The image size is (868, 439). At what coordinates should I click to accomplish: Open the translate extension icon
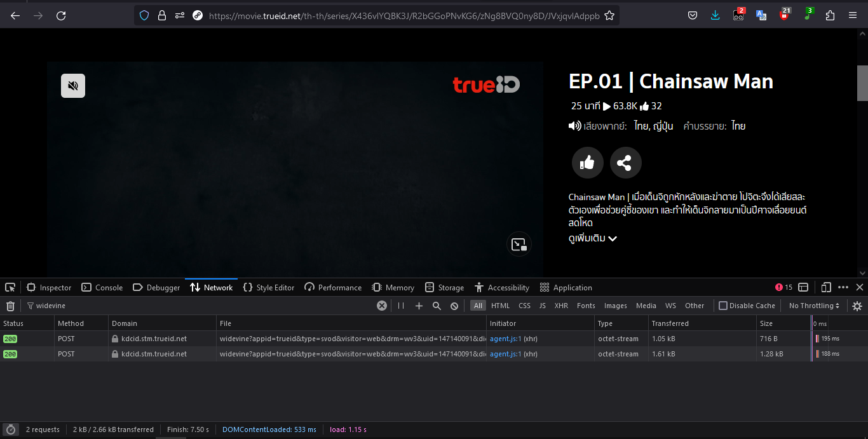(761, 15)
